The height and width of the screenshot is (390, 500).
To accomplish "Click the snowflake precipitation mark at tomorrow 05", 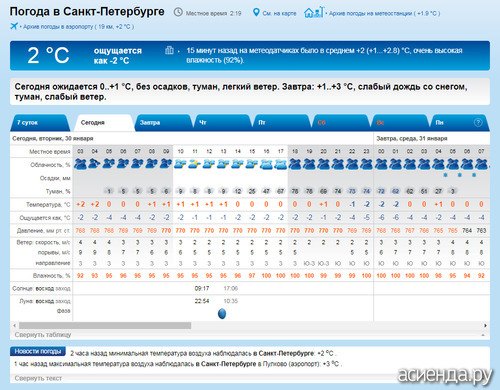I will pos(445,175).
